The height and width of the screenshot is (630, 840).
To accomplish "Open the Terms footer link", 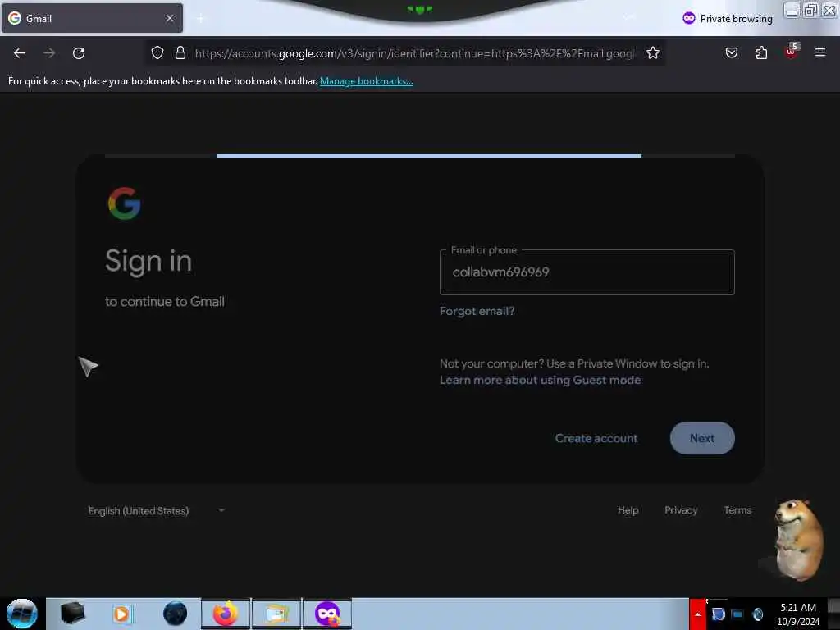I will [x=737, y=510].
